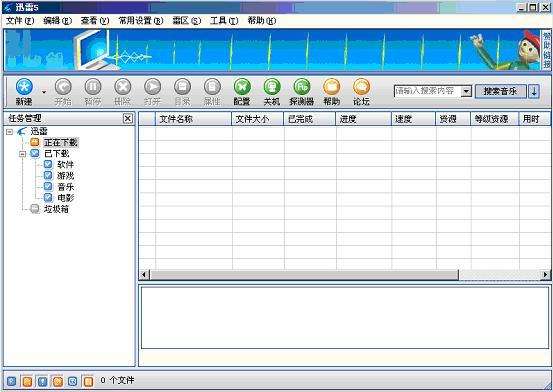Sort by the 已完成 column header
Screen dimensions: 553x392
tap(310, 119)
